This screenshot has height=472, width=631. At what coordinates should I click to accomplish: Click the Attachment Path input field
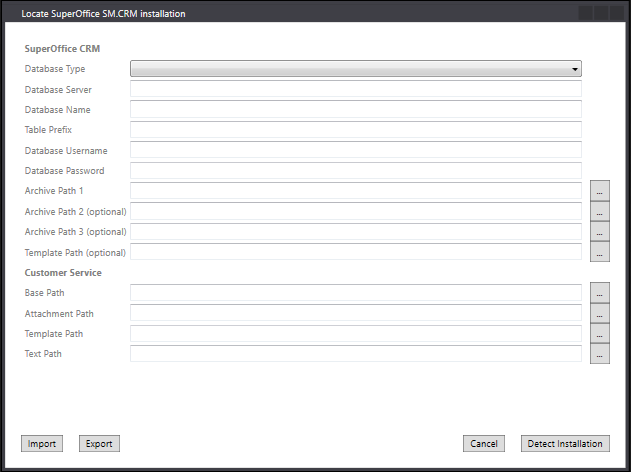356,313
